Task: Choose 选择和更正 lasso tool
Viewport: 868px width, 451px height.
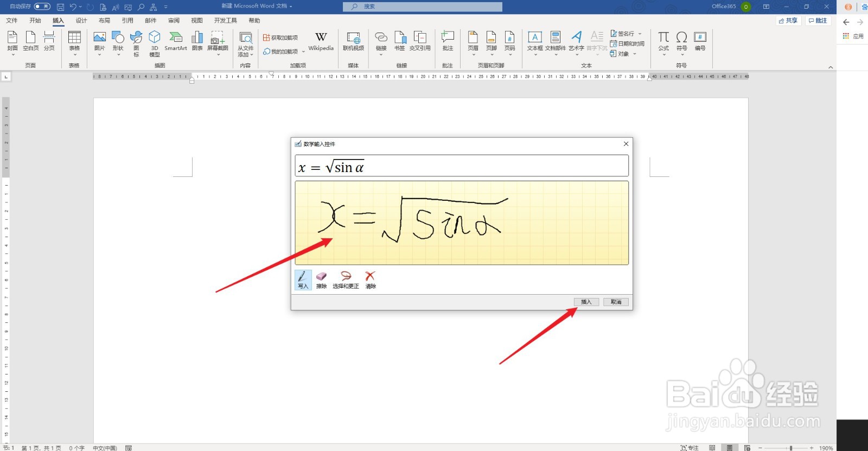Action: tap(346, 280)
